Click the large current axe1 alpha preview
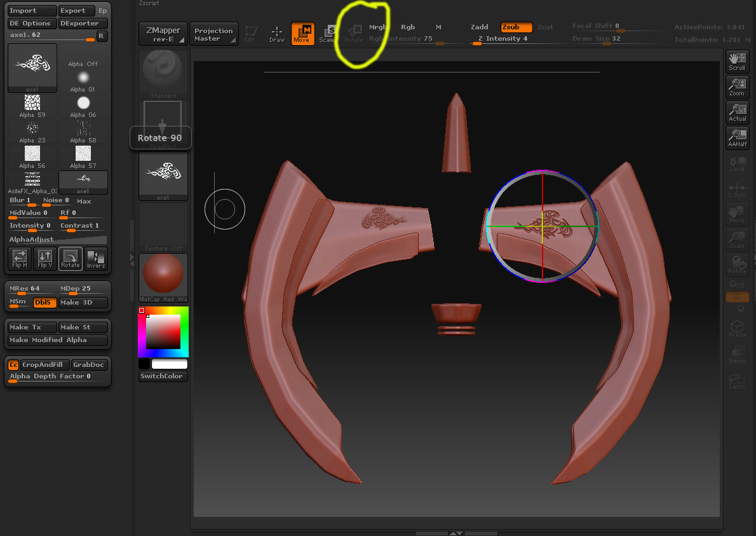 tap(32, 67)
